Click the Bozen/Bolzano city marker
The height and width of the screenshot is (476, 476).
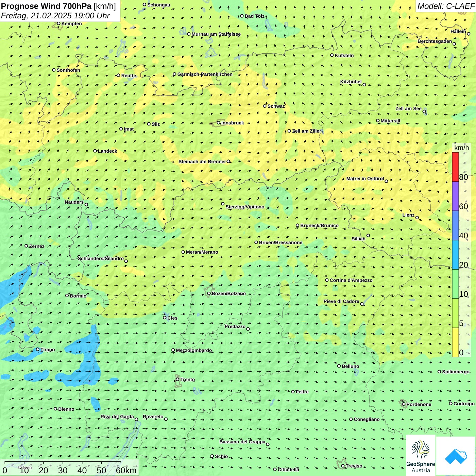(x=209, y=293)
